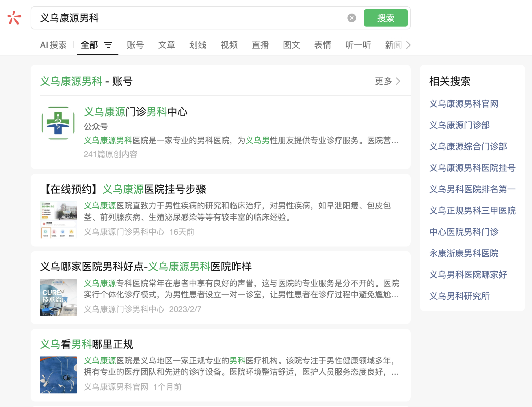This screenshot has width=532, height=407.
Task: Open the 义乌康源门诊男科中心 account title
Action: click(x=136, y=112)
